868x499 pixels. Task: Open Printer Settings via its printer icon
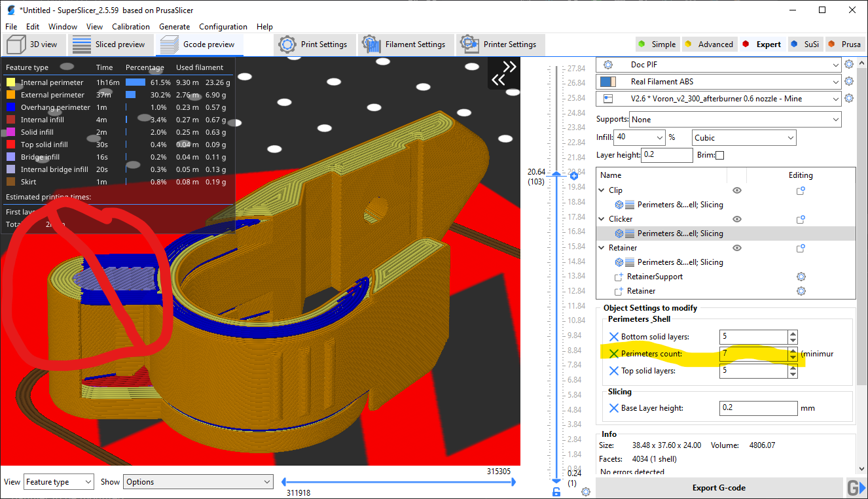(469, 44)
